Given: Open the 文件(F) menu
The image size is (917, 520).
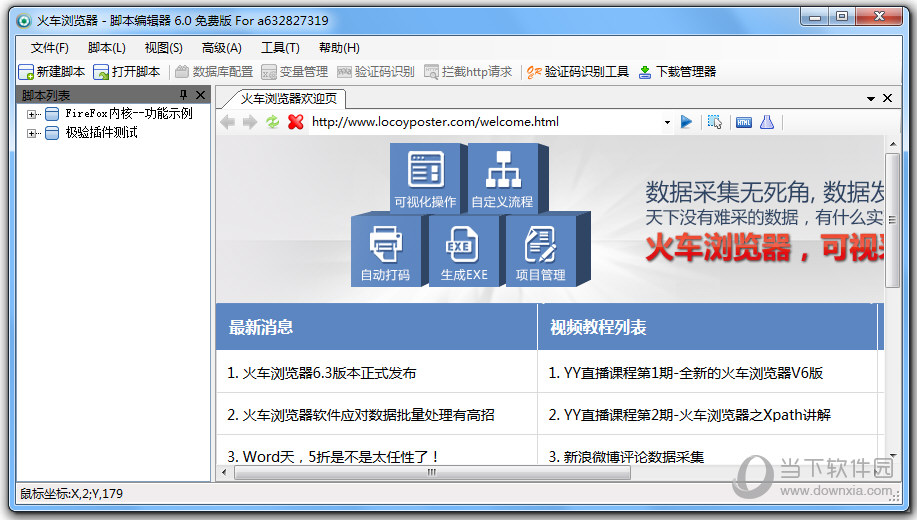Looking at the screenshot, I should [x=49, y=48].
